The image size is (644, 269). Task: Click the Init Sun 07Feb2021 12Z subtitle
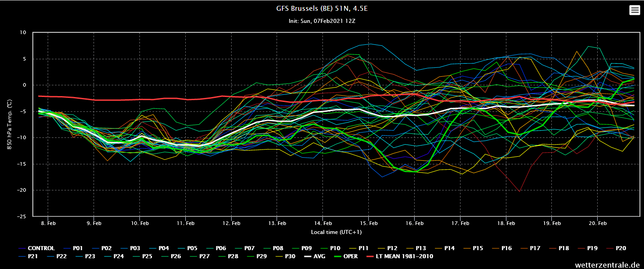tap(322, 21)
